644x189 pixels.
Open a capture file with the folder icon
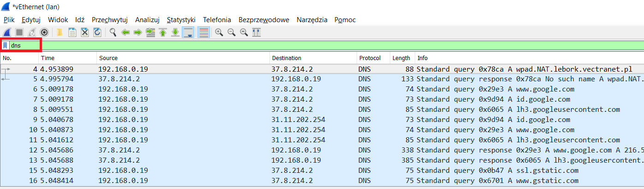pos(60,32)
